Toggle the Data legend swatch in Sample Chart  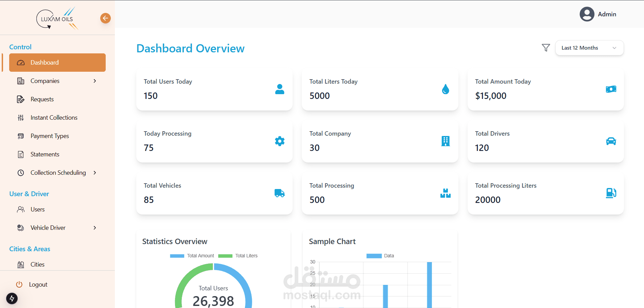tap(374, 256)
